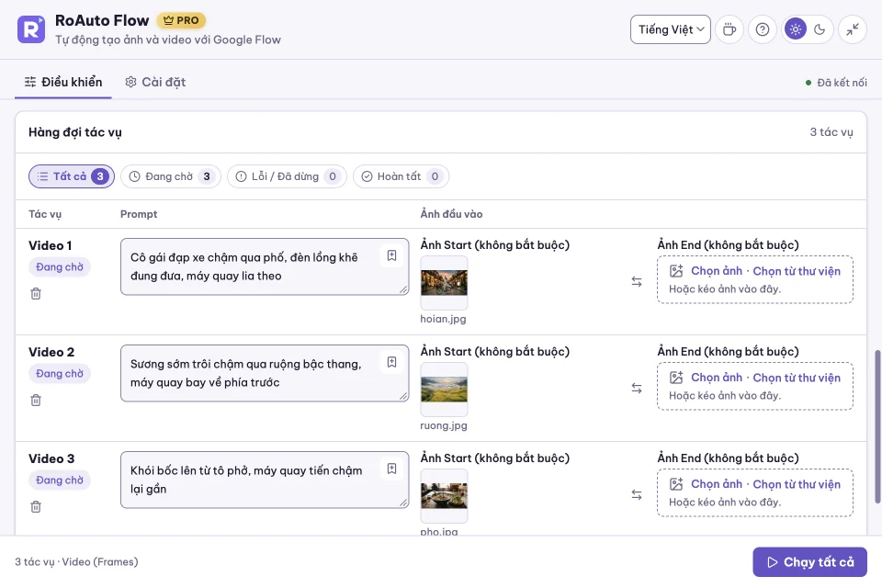Click the Đã kết nối connection status

click(836, 83)
